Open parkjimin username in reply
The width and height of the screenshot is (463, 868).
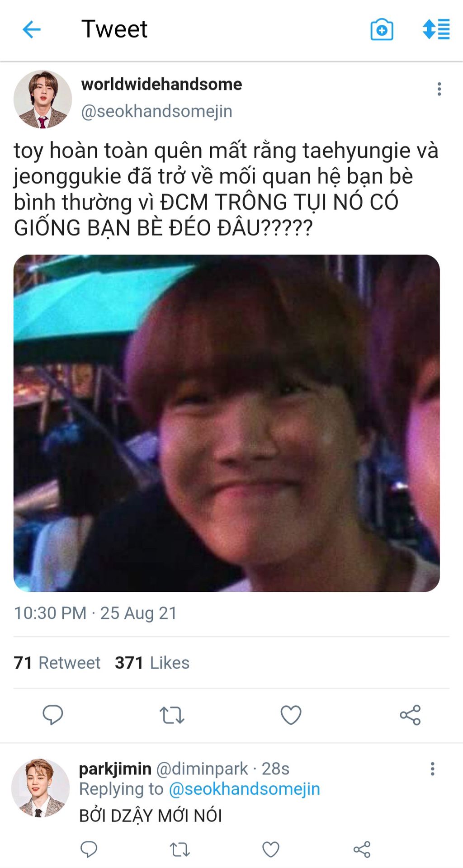click(115, 769)
